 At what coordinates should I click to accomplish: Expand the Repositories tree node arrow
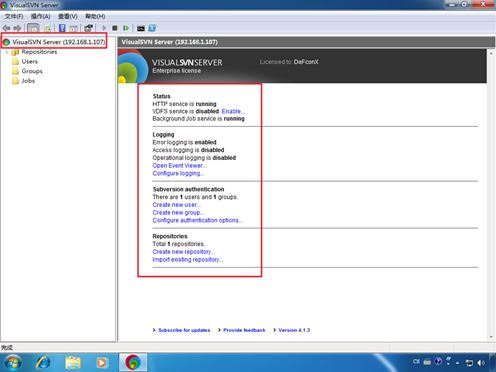coord(7,52)
